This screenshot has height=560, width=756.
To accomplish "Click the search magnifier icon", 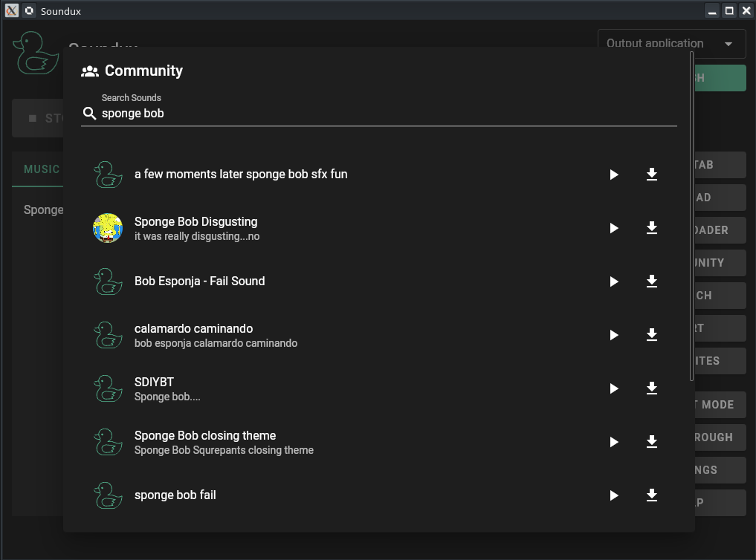I will point(90,114).
